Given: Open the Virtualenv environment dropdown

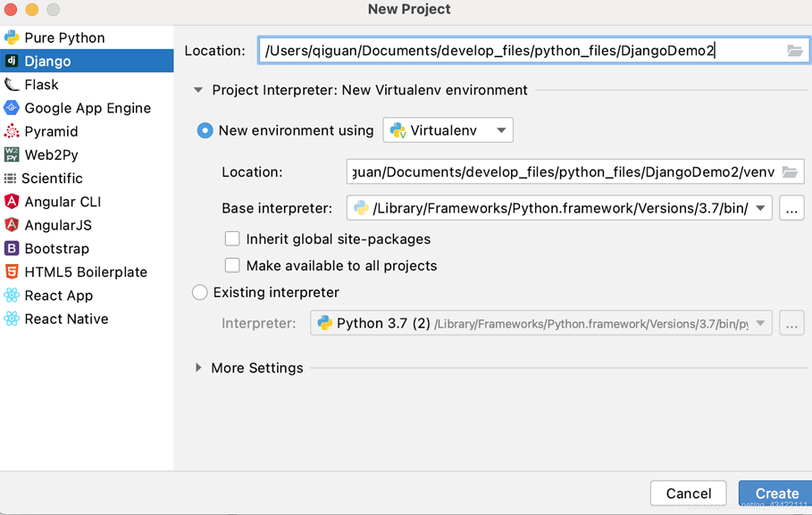Looking at the screenshot, I should point(448,130).
